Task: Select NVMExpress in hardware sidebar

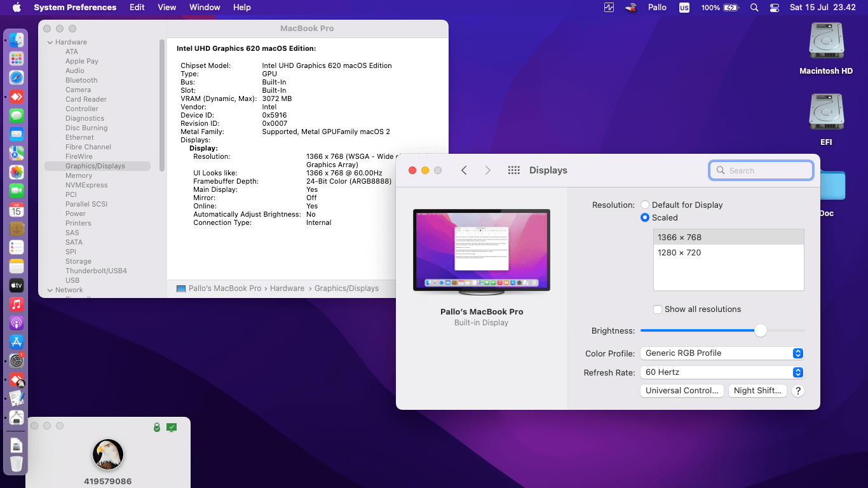Action: click(86, 186)
